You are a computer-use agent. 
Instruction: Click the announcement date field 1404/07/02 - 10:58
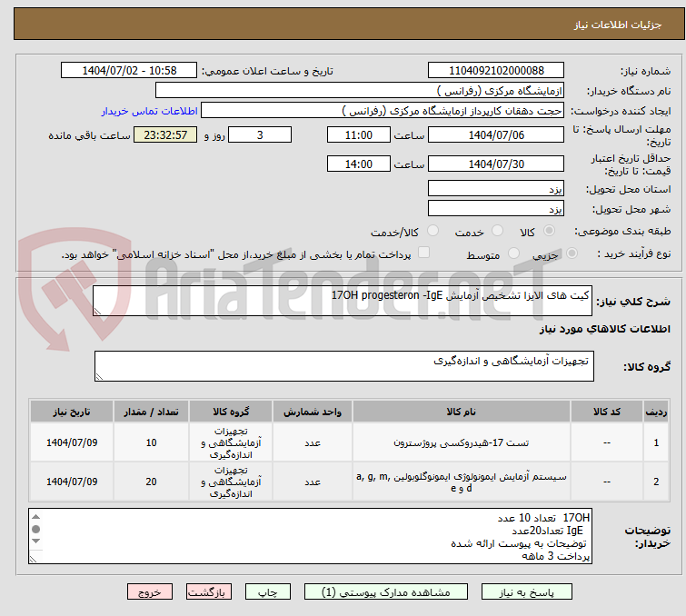(x=129, y=71)
